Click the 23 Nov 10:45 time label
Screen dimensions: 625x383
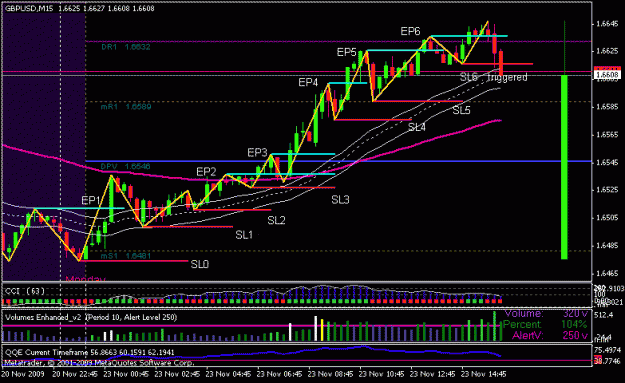tap(381, 374)
